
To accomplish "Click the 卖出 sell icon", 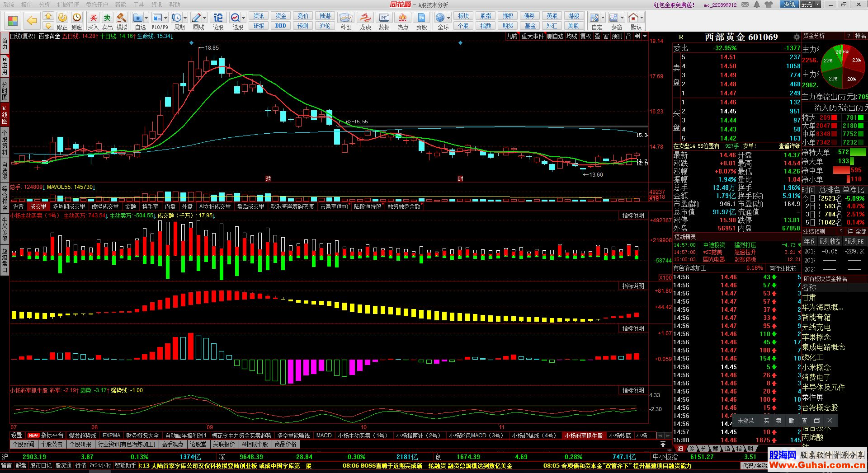I will coord(107,18).
